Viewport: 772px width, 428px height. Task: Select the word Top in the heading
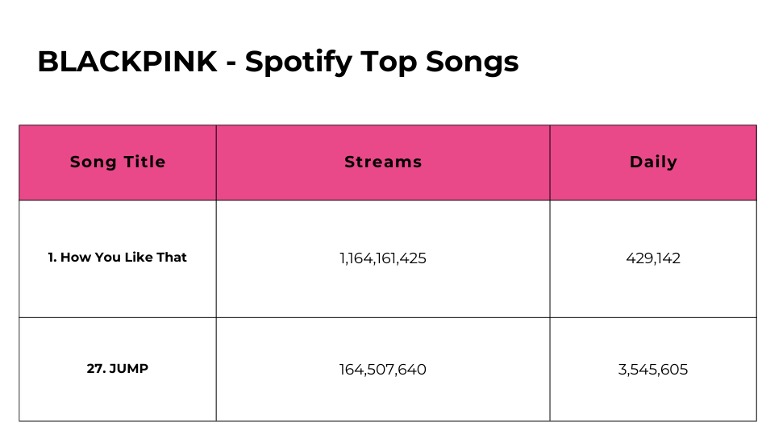[x=388, y=63]
